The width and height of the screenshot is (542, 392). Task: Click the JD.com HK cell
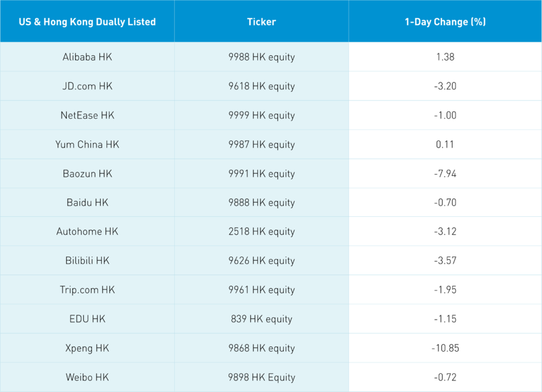point(87,86)
